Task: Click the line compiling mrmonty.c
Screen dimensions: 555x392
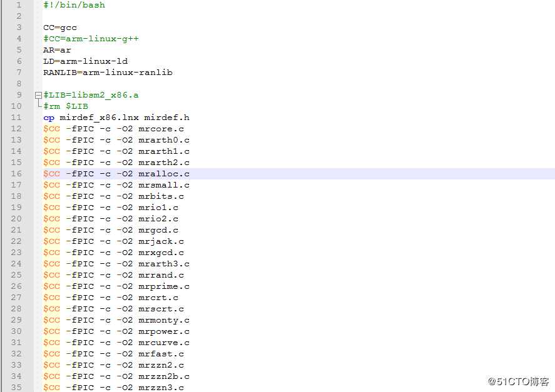Action: [116, 320]
